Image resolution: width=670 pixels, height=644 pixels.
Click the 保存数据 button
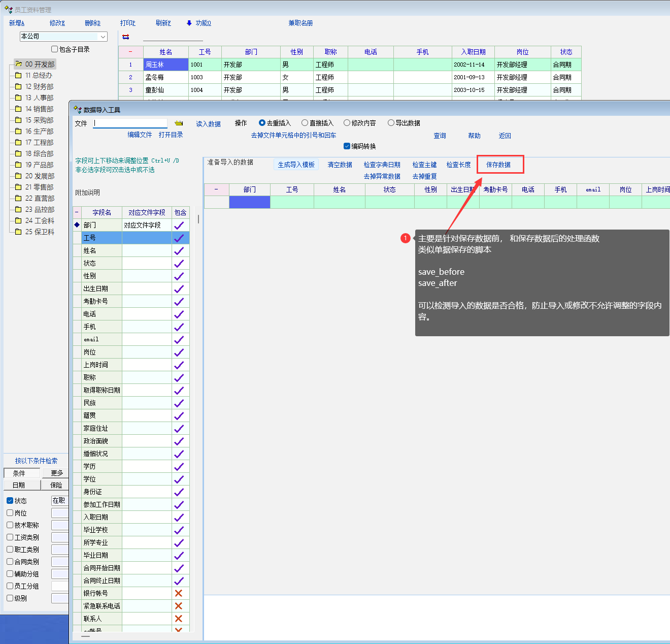click(x=498, y=165)
